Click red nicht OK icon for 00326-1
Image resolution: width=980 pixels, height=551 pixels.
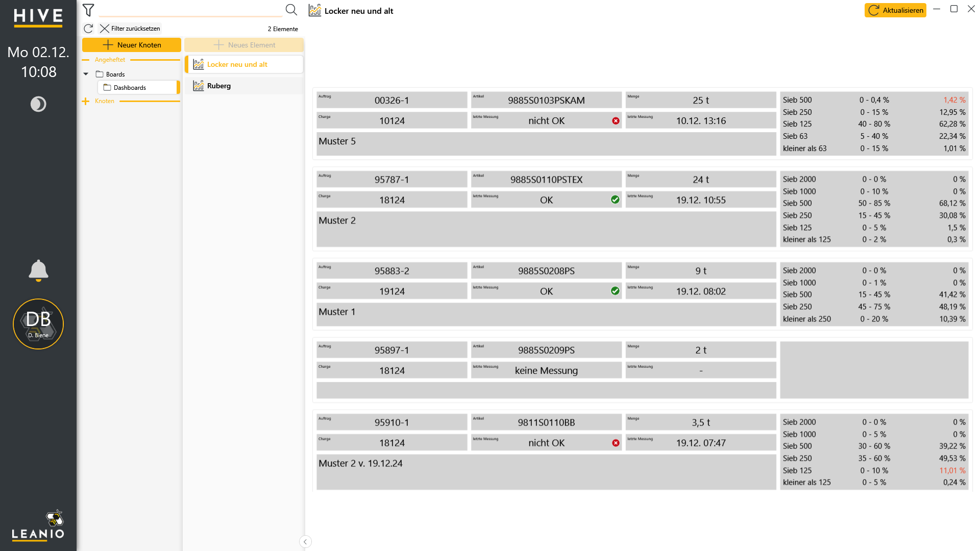point(616,121)
